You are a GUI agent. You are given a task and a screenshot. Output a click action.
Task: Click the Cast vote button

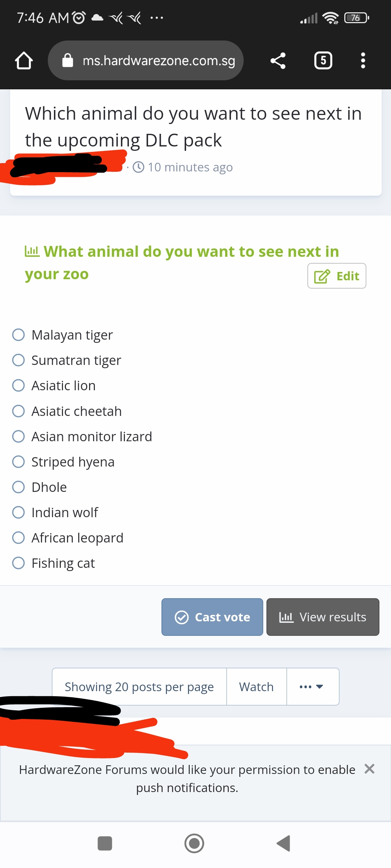tap(212, 617)
